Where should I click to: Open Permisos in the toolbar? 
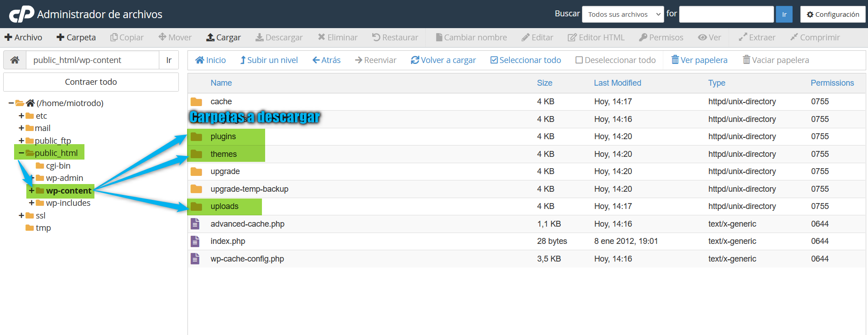point(661,37)
